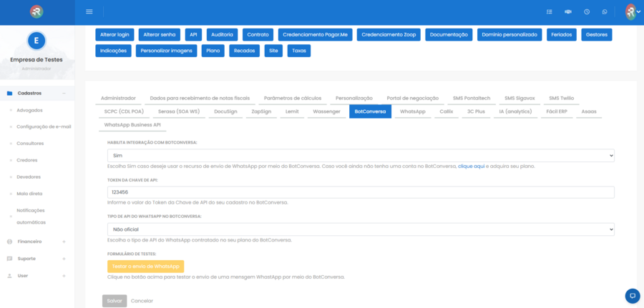The height and width of the screenshot is (308, 644).
Task: Expand the Suporte sidebar section
Action: tap(37, 259)
